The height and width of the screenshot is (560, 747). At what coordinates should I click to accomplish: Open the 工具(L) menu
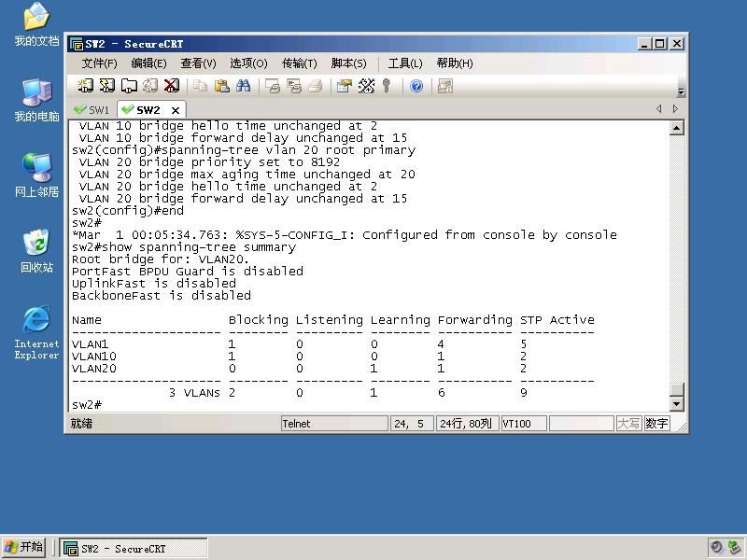(405, 63)
